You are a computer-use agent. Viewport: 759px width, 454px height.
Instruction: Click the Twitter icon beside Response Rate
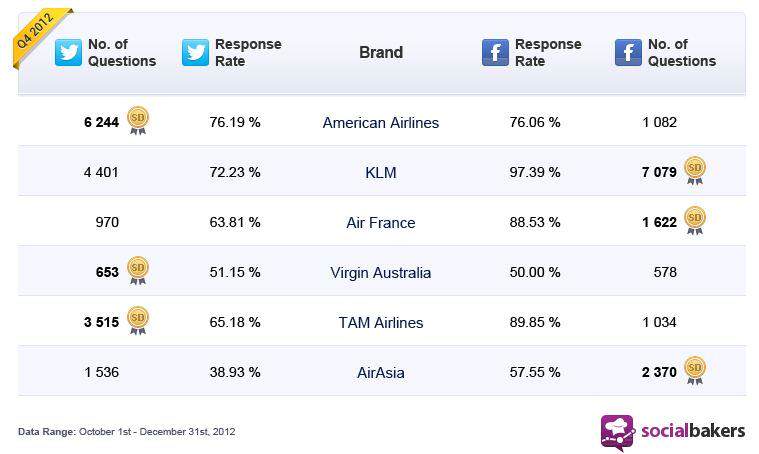point(196,52)
